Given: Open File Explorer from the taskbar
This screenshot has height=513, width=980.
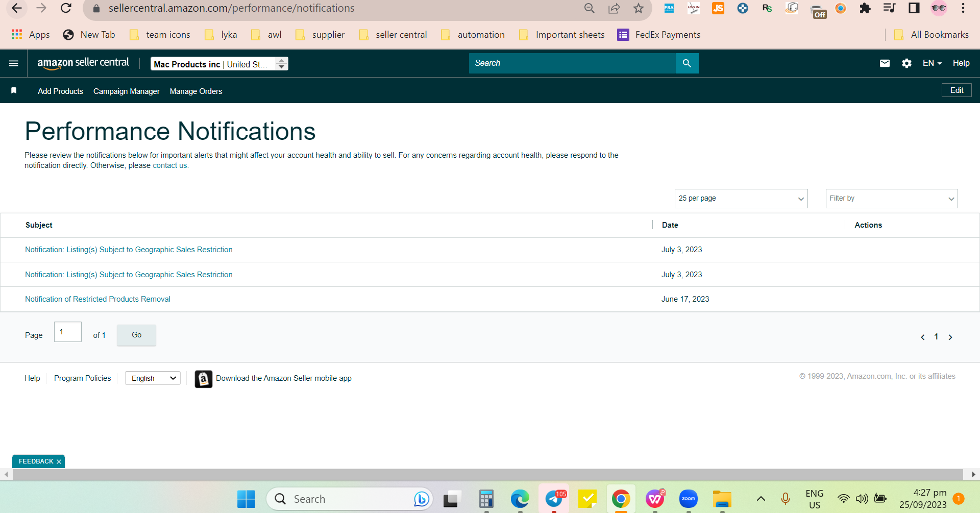Looking at the screenshot, I should coord(722,499).
